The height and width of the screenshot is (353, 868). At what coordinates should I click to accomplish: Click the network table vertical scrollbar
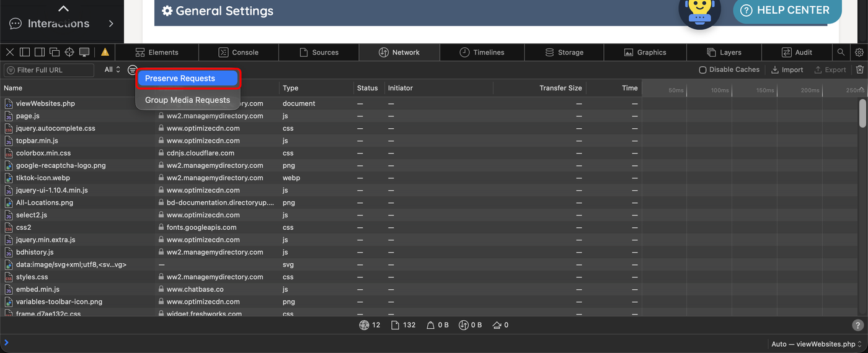click(862, 113)
